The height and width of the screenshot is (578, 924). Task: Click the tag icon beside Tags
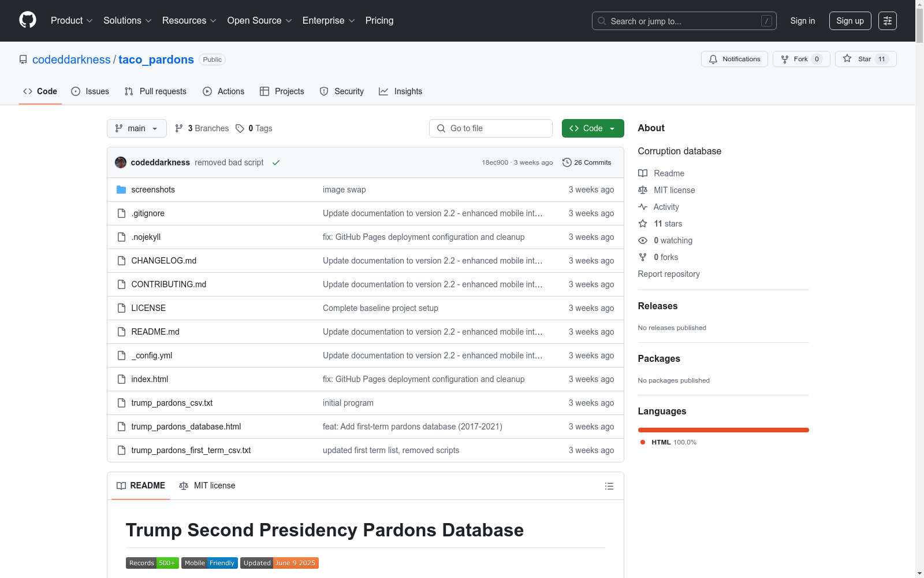[240, 128]
